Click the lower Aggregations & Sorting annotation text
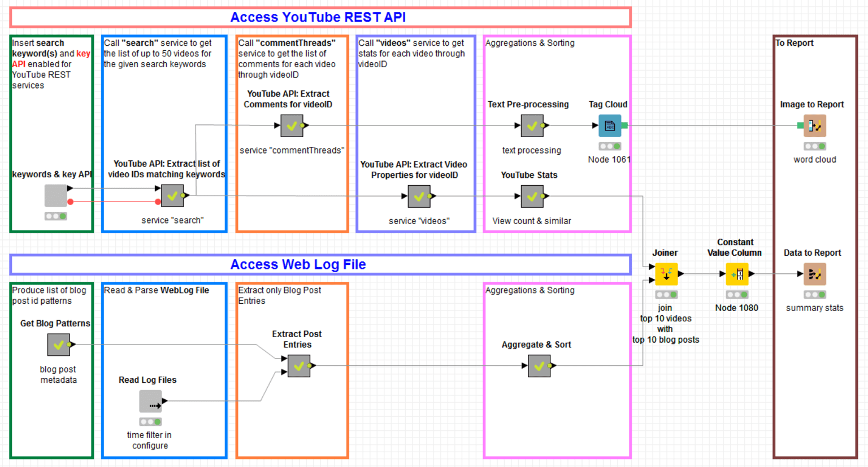The width and height of the screenshot is (868, 467). pos(530,290)
